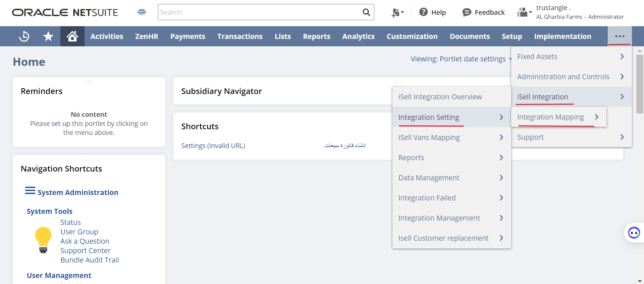This screenshot has height=284, width=644.
Task: Expand the Integration Mapping submenu arrow
Action: coord(597,117)
